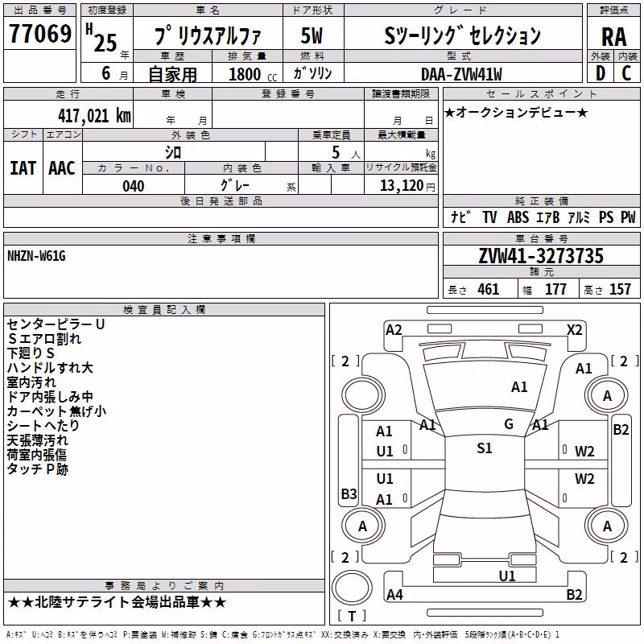Click the PS equipment entry
This screenshot has height=644, width=644.
tap(606, 217)
